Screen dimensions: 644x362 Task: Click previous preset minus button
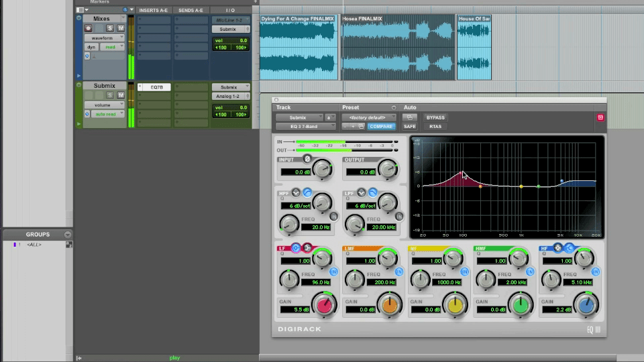[x=345, y=127]
